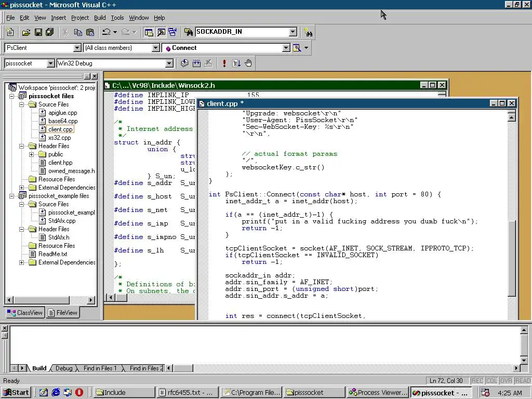Click the Save All icon
Image resolution: width=532 pixels, height=399 pixels.
pos(50,32)
